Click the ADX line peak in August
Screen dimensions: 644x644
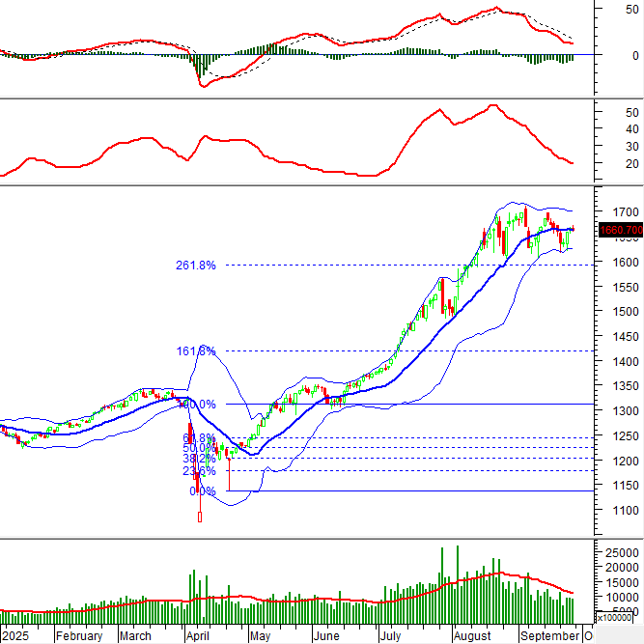point(494,105)
